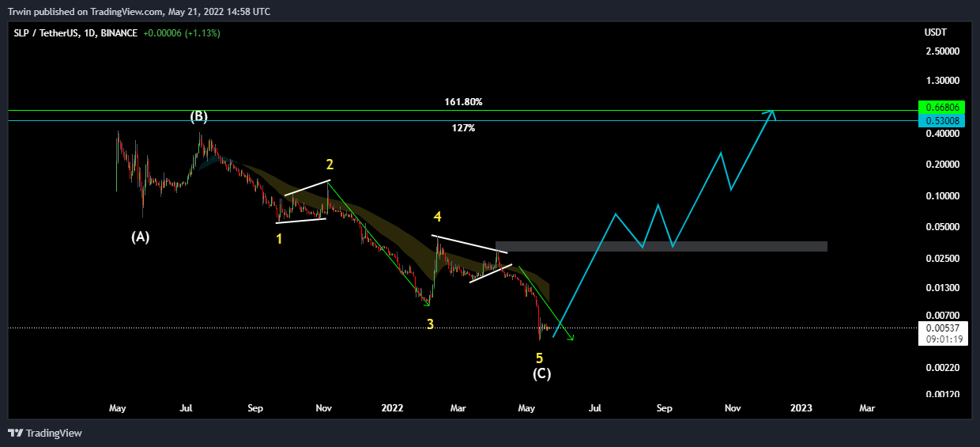Viewport: 980px width, 447px height.
Task: Click the yellow wave 2 label
Action: click(330, 165)
